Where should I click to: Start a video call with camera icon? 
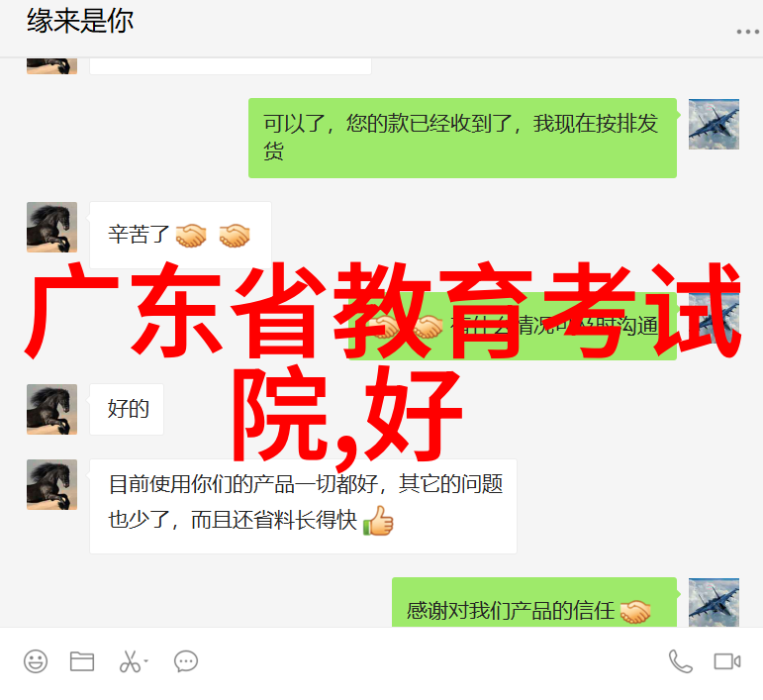[727, 662]
